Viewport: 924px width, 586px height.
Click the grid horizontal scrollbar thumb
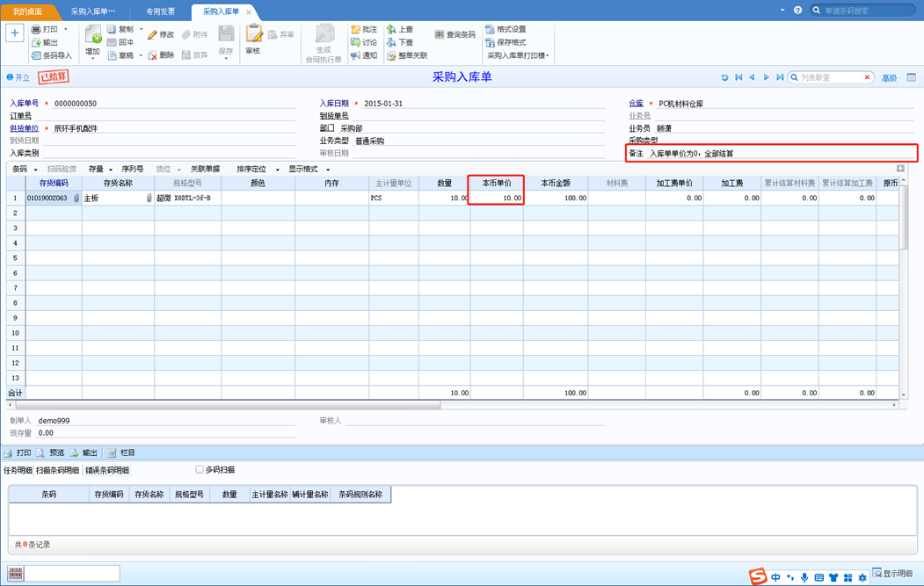tap(228, 405)
